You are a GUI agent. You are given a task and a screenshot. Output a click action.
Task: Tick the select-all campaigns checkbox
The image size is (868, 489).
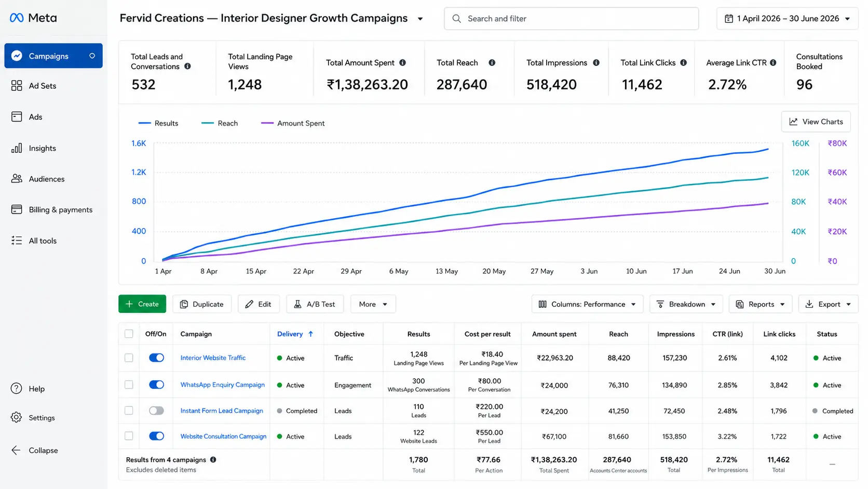tap(129, 334)
